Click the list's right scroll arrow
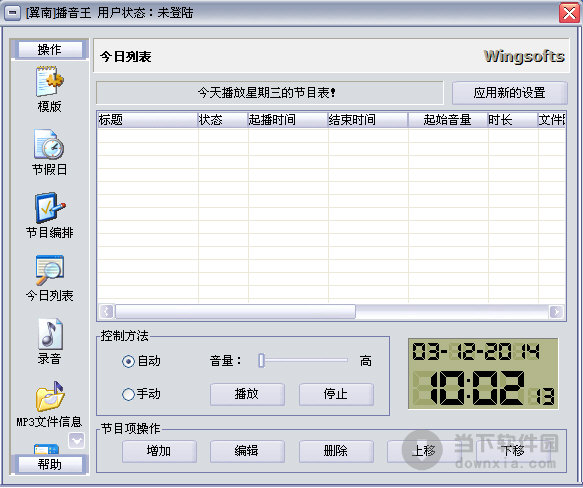 (x=556, y=311)
